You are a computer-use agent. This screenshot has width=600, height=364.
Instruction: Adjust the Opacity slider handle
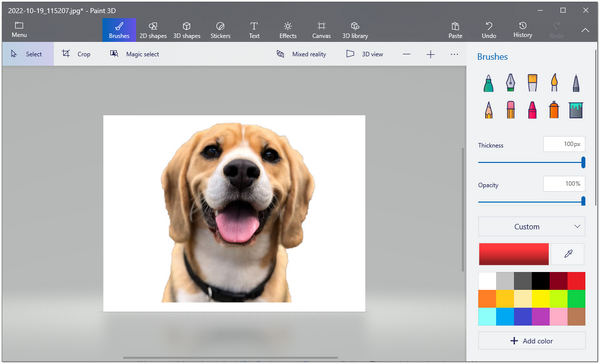pos(583,201)
